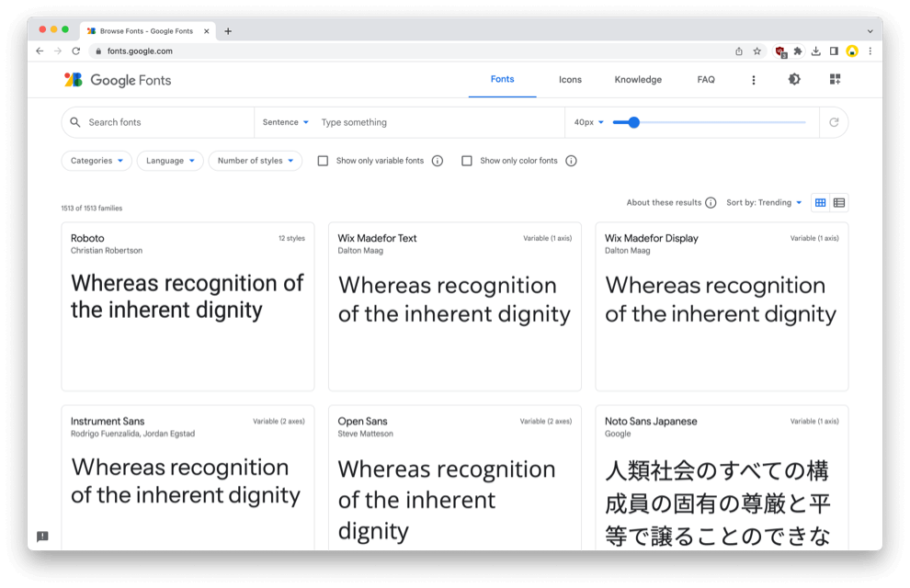Check Show only color fonts
This screenshot has width=910, height=588.
[467, 161]
